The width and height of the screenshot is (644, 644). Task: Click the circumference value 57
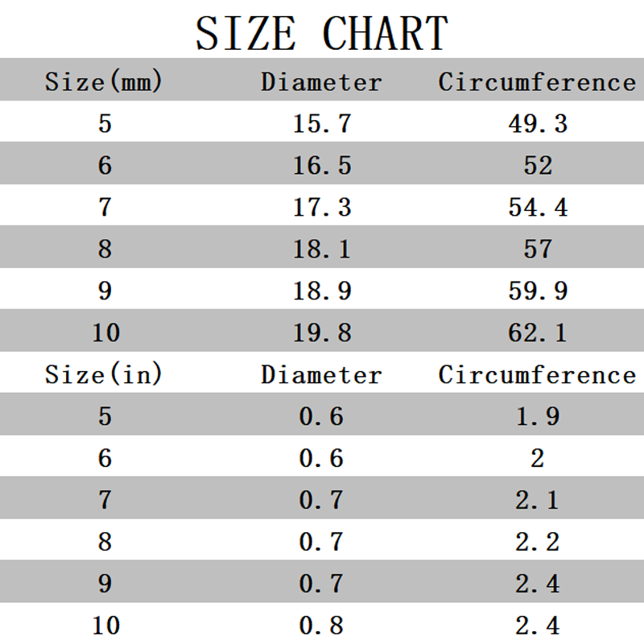(x=538, y=249)
